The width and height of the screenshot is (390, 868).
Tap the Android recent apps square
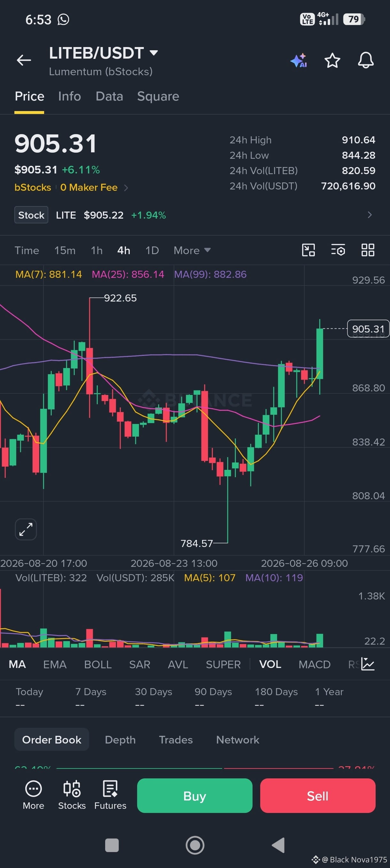coord(112,845)
